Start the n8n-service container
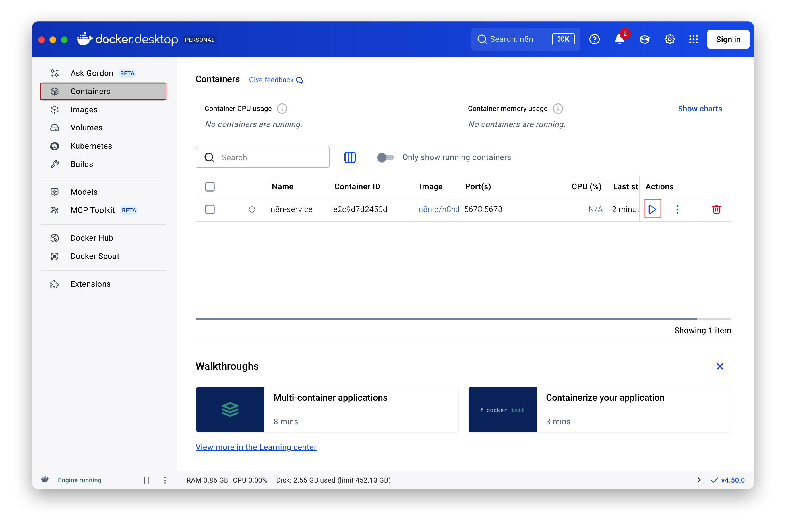Viewport: 786px width, 532px height. point(652,209)
